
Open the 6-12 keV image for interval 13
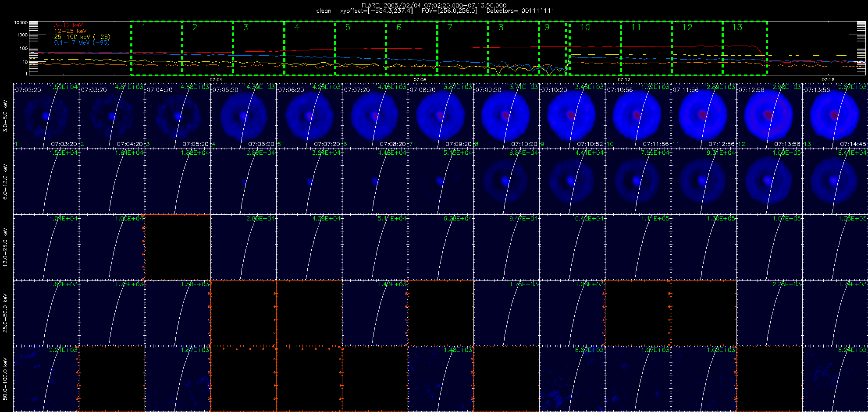click(x=835, y=181)
